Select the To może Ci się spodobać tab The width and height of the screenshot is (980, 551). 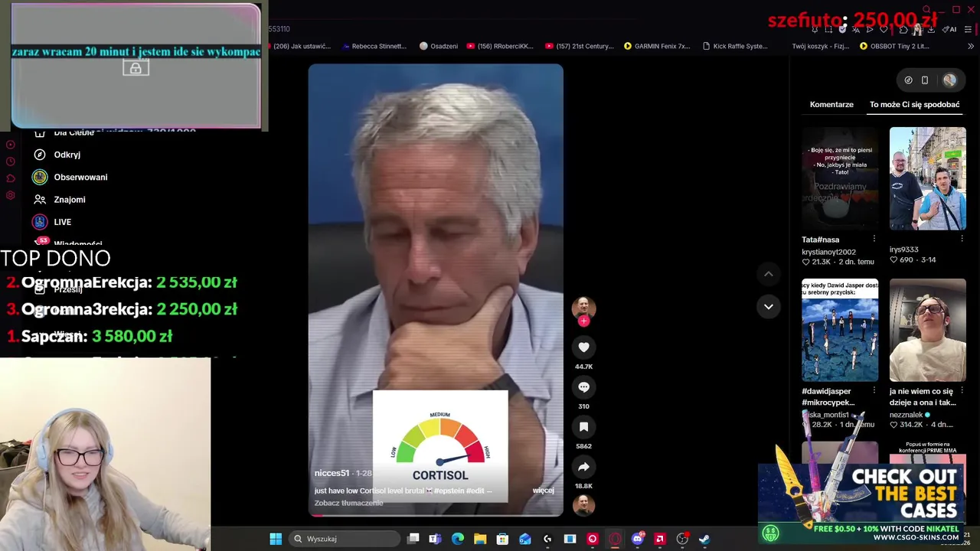914,105
